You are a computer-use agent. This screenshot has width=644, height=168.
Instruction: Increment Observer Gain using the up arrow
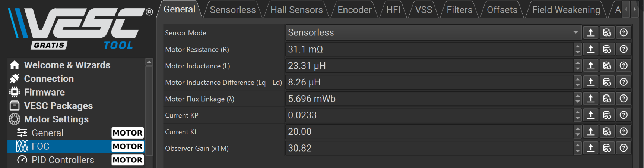coord(578,145)
